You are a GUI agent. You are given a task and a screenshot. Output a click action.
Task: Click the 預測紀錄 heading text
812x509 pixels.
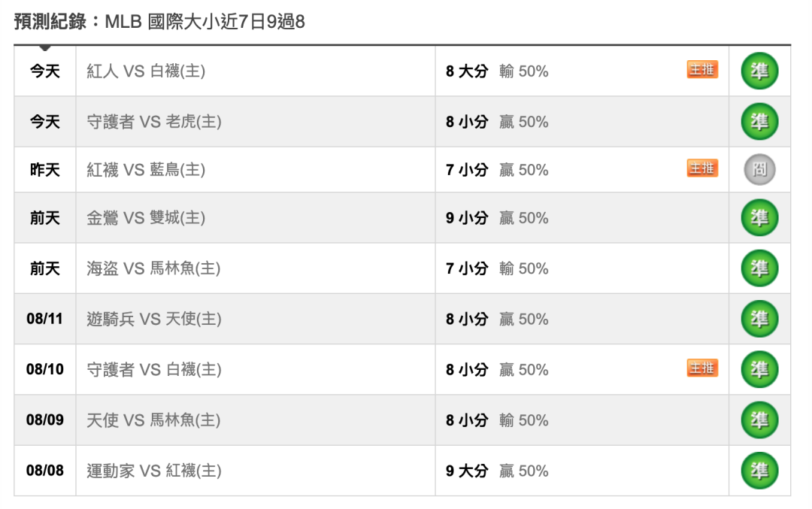coord(50,22)
